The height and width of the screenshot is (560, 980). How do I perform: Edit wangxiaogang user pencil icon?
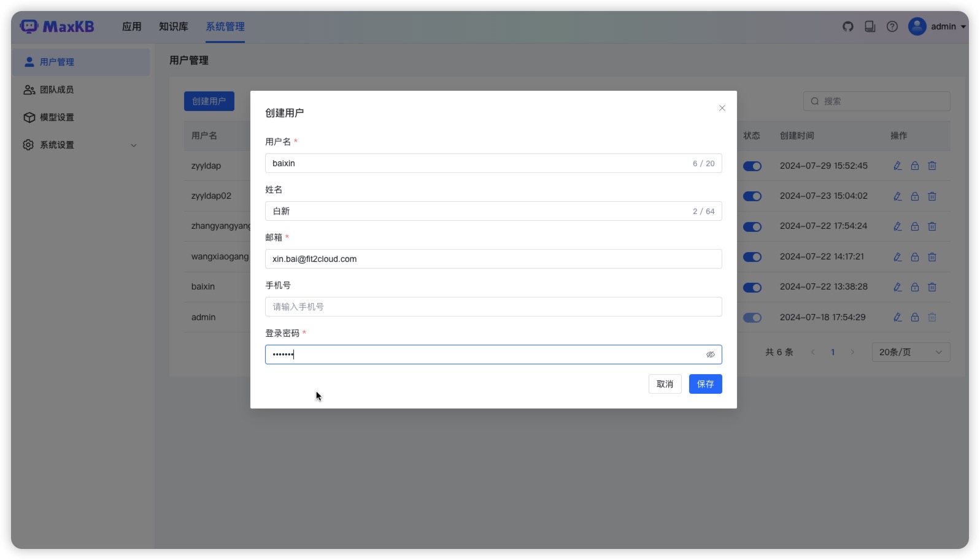click(897, 257)
